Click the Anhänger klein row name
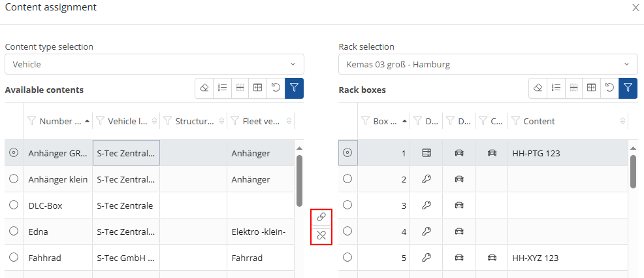The width and height of the screenshot is (644, 278). coord(58,179)
